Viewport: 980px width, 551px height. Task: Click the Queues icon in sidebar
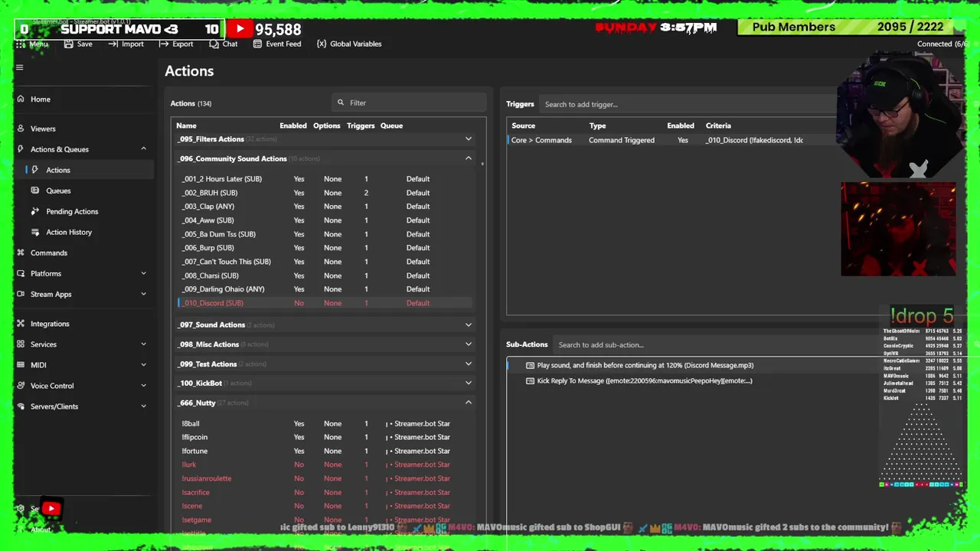[35, 191]
